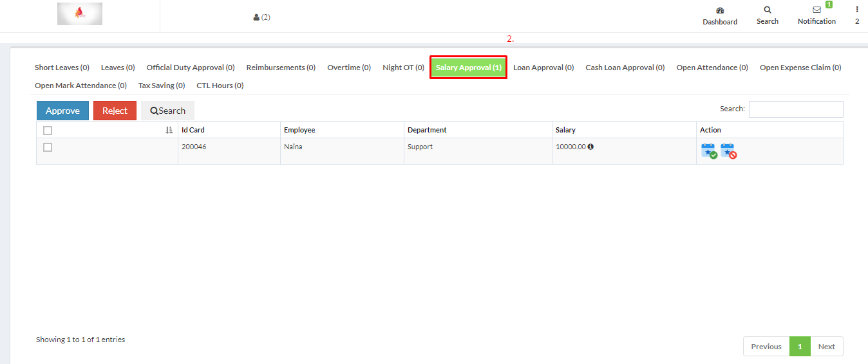Click Id Card value 200046
Viewport: 868px width, 364px height.
(194, 147)
